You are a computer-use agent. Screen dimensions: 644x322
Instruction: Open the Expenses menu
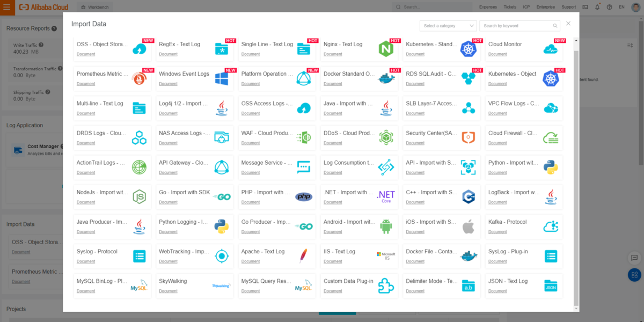[x=488, y=7]
